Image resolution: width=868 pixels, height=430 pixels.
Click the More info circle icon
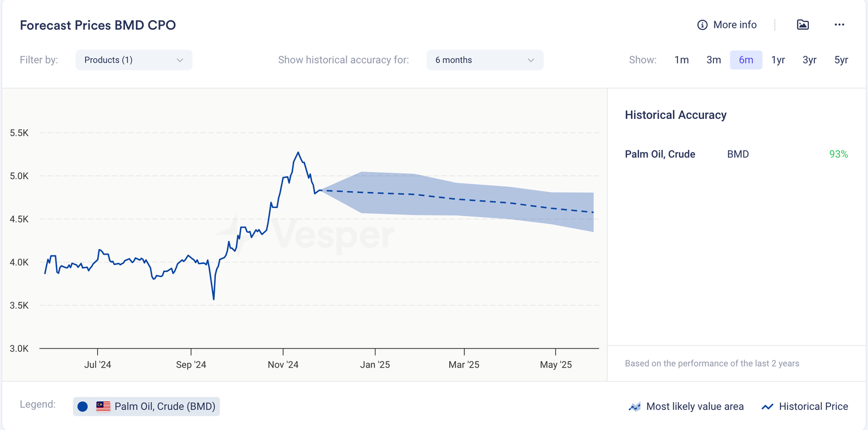[702, 25]
